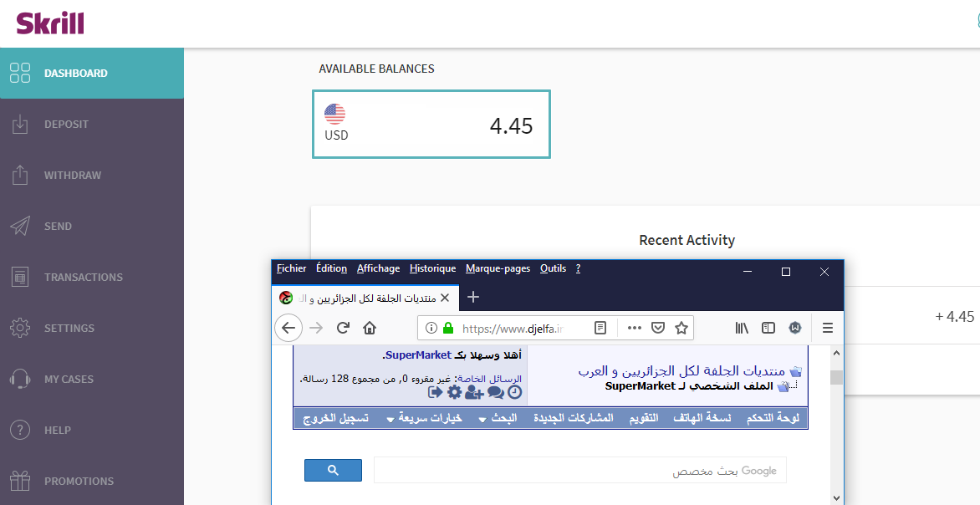Click the +4.45 transaction amount
Viewport: 980px width, 505px height.
[954, 316]
